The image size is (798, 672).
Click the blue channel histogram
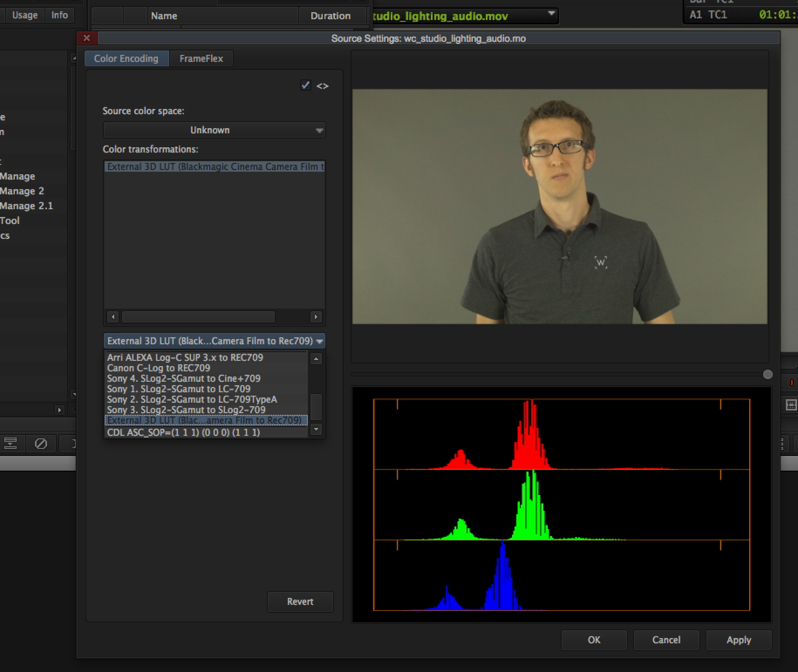coord(562,575)
